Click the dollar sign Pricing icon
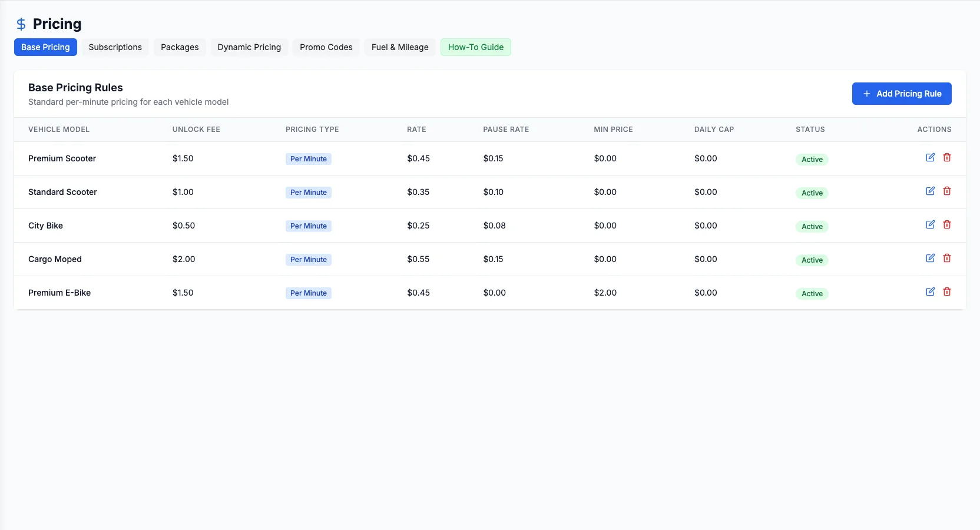The width and height of the screenshot is (980, 530). pyautogui.click(x=21, y=24)
